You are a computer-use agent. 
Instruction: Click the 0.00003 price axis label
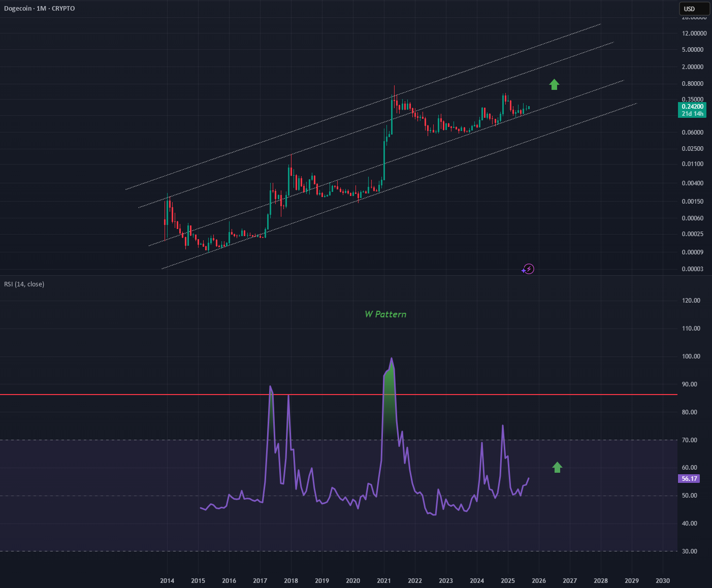click(x=693, y=269)
